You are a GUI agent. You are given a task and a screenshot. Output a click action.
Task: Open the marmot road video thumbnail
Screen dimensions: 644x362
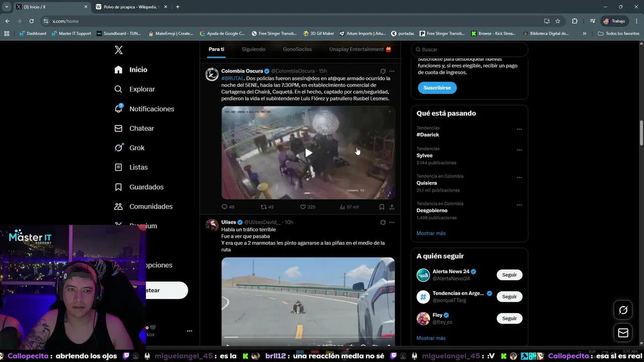click(308, 302)
